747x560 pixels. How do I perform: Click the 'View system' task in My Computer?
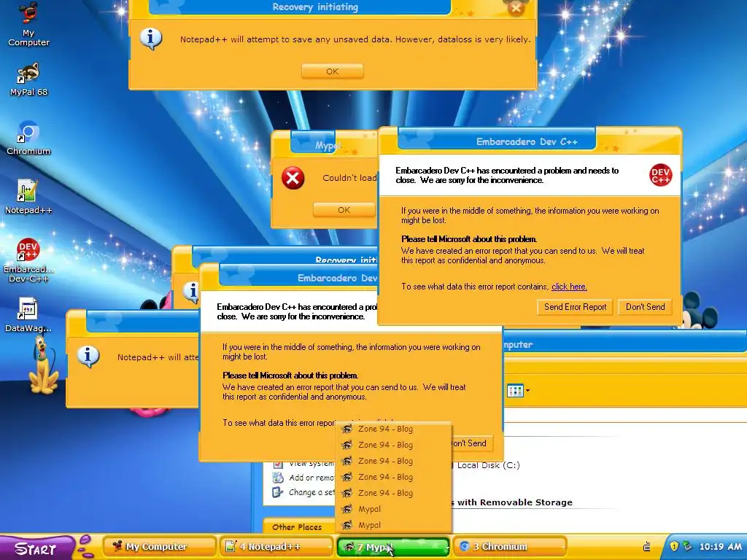click(x=303, y=463)
